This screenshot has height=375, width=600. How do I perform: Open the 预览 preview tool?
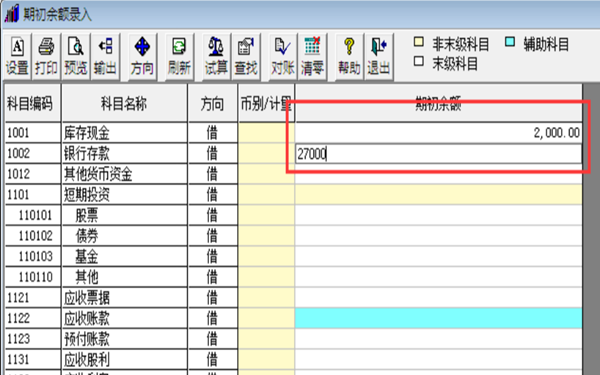coord(75,56)
